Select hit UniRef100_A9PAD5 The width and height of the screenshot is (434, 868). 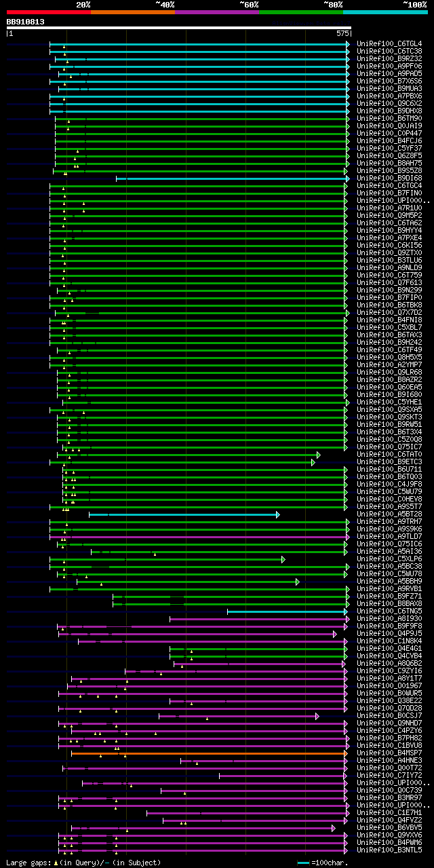[x=389, y=74]
